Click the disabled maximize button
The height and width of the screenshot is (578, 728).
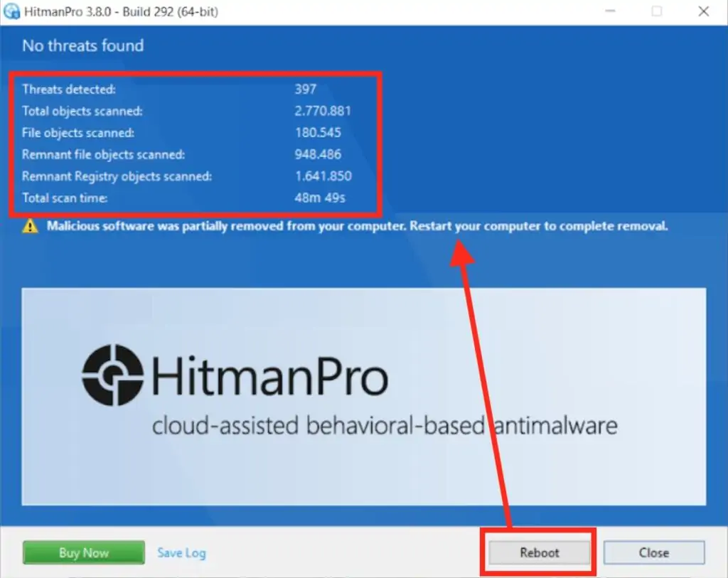[x=656, y=11]
